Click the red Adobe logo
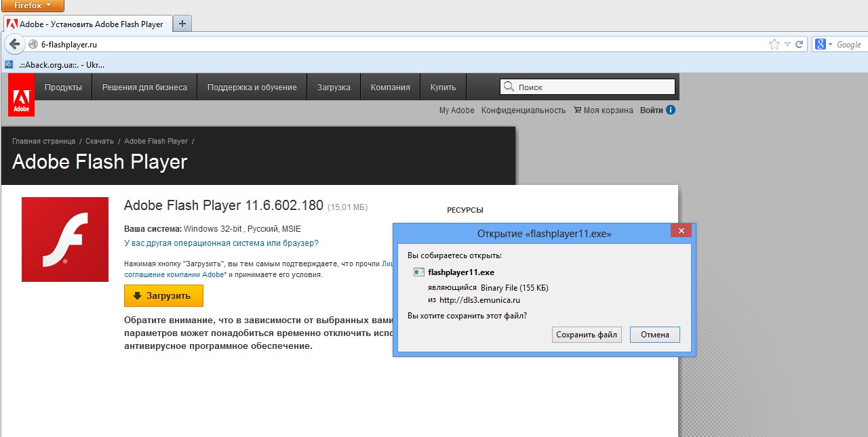 pyautogui.click(x=21, y=95)
